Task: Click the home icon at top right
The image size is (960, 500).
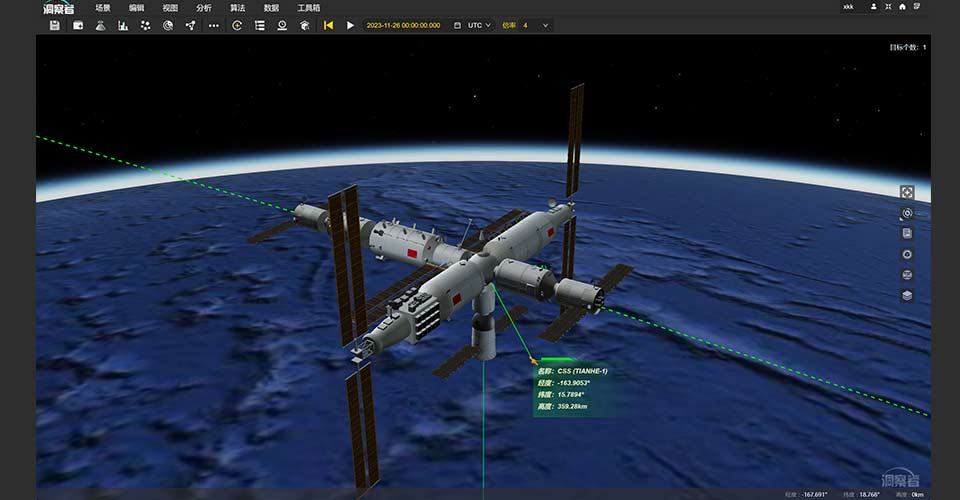Action: coord(903,7)
